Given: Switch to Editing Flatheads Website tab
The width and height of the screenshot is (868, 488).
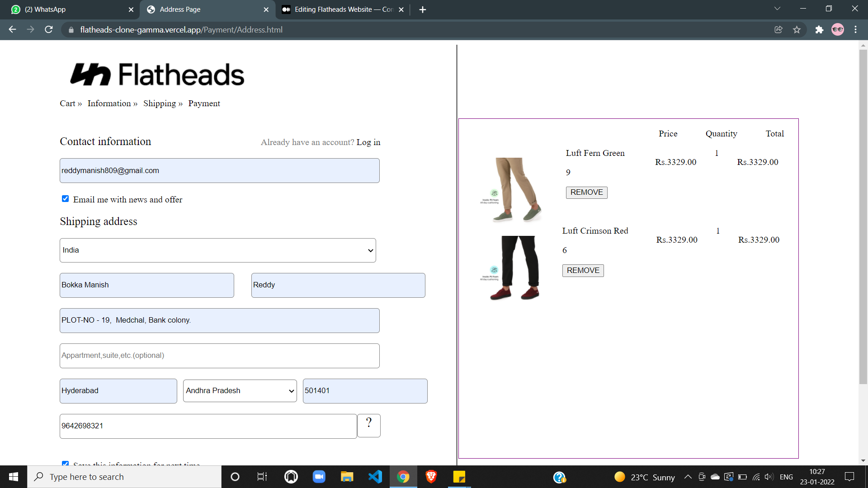Looking at the screenshot, I should [339, 9].
